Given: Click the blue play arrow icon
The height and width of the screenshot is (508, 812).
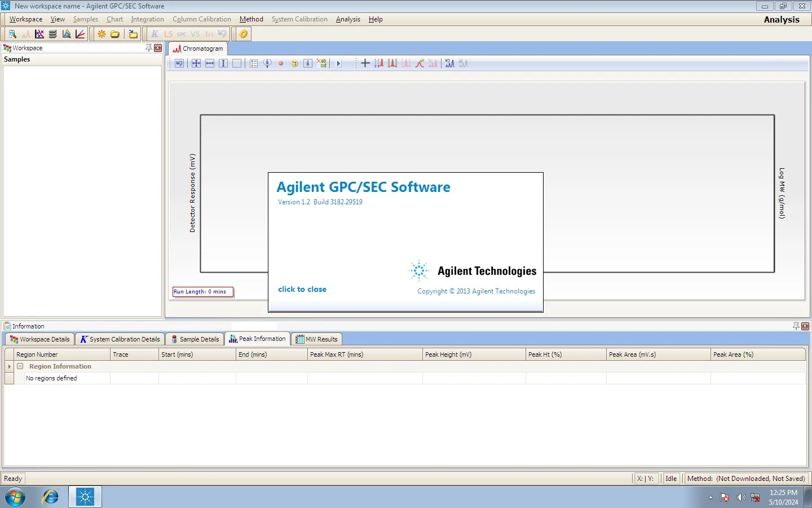Looking at the screenshot, I should 338,63.
